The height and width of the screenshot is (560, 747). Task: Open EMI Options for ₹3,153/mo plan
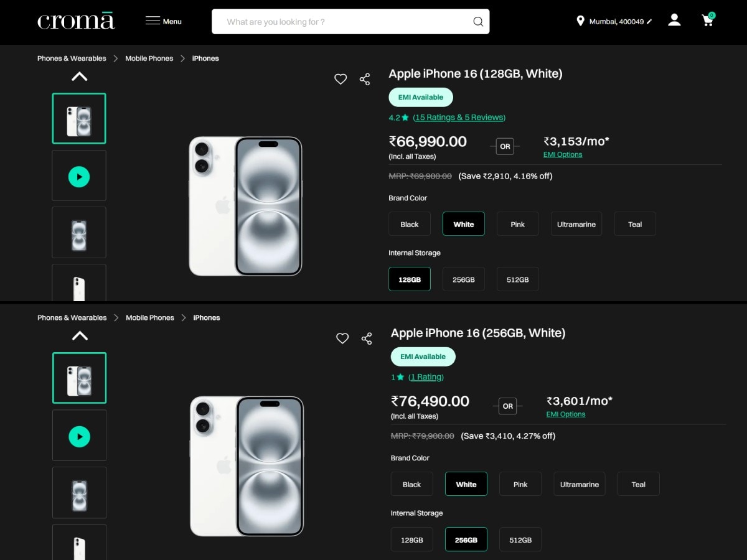coord(563,155)
